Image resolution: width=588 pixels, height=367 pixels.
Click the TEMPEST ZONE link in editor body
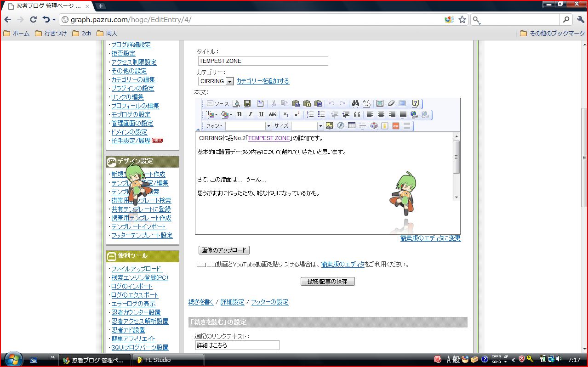pyautogui.click(x=269, y=138)
